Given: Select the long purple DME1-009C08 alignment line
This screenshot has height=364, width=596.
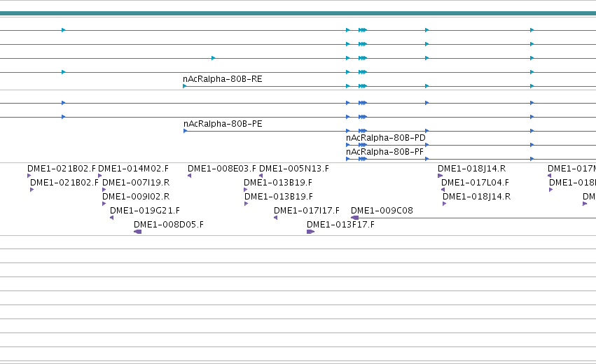Looking at the screenshot, I should click(x=473, y=218).
